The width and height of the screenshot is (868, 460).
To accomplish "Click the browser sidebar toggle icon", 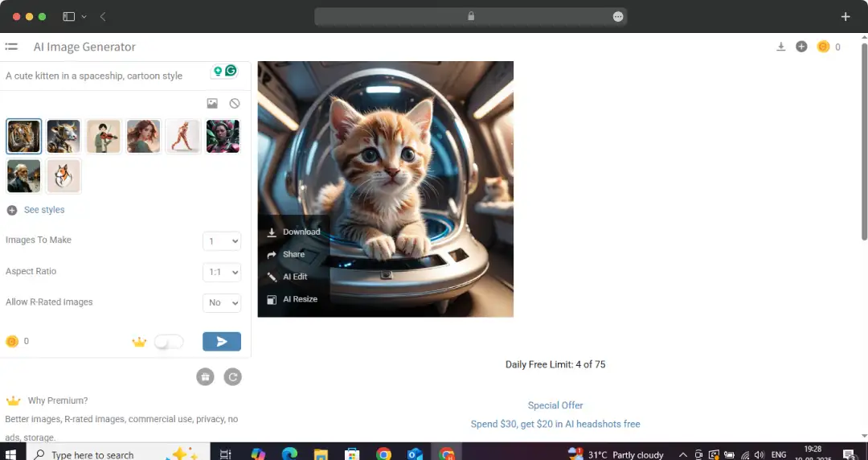I will tap(68, 17).
